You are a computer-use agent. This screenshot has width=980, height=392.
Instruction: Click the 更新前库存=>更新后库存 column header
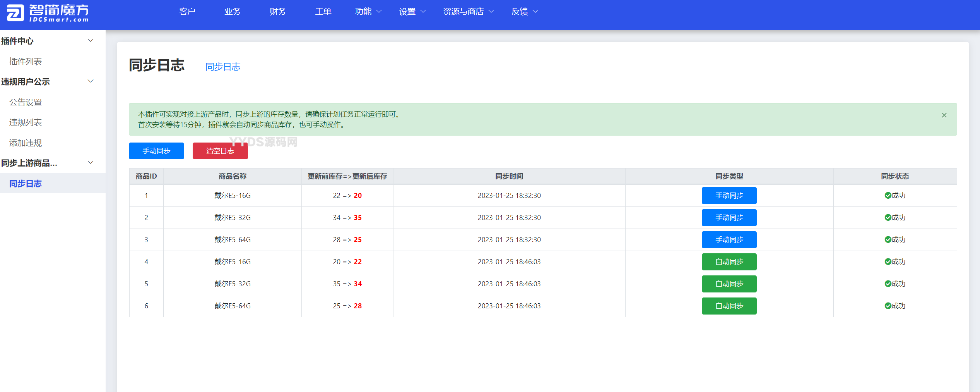347,176
